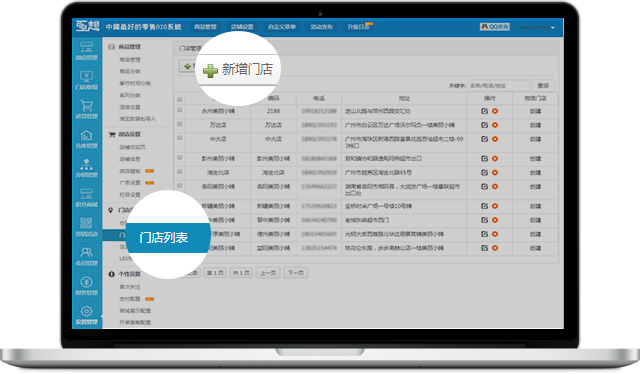Click the edit icon in the 益阳美丽小铺 row
This screenshot has height=374, width=640.
[484, 248]
